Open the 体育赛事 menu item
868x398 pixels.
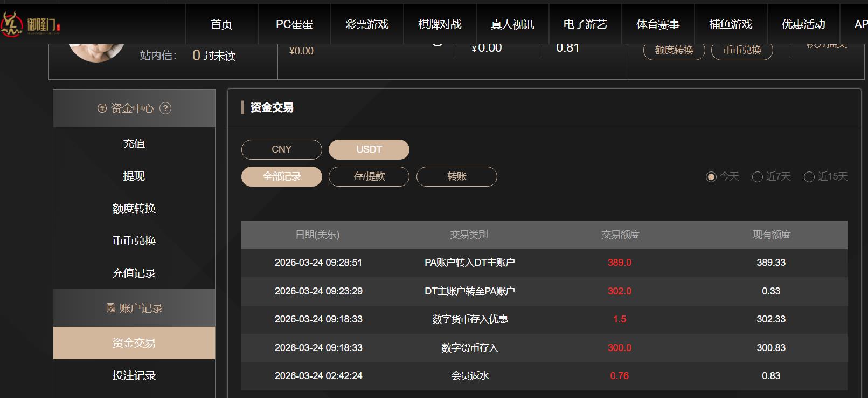pyautogui.click(x=658, y=24)
